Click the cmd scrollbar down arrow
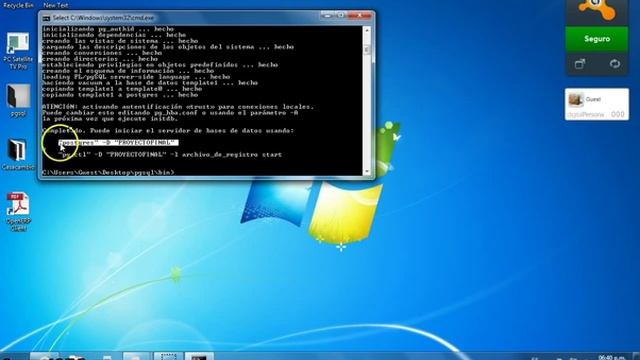Viewport: 640px width, 360px height. coord(367,171)
